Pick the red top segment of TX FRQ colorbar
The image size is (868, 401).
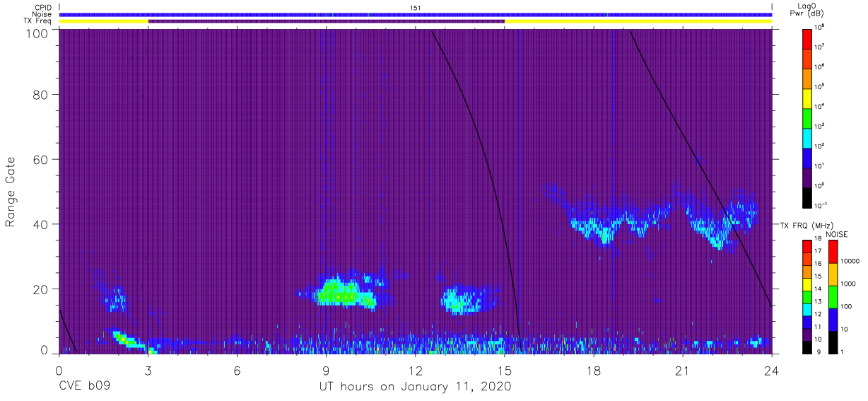point(807,247)
